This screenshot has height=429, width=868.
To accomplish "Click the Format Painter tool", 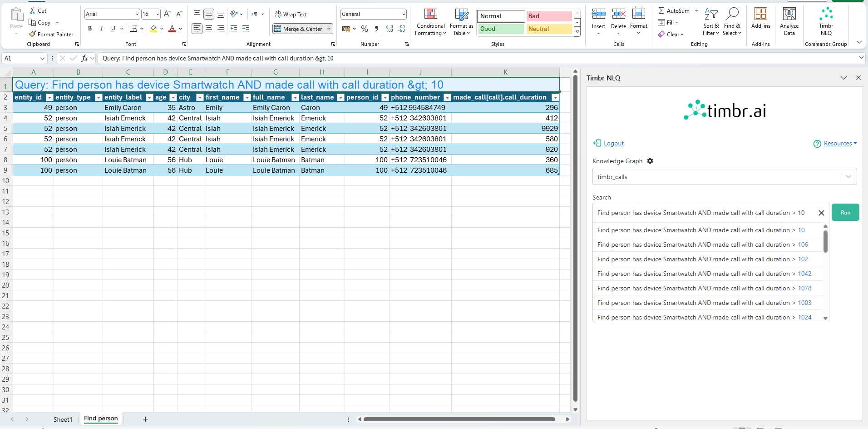I will coord(51,35).
